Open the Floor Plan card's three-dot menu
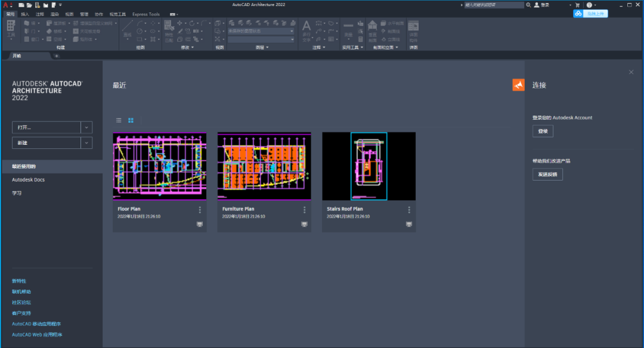Viewport: 644px width, 348px height. point(200,210)
